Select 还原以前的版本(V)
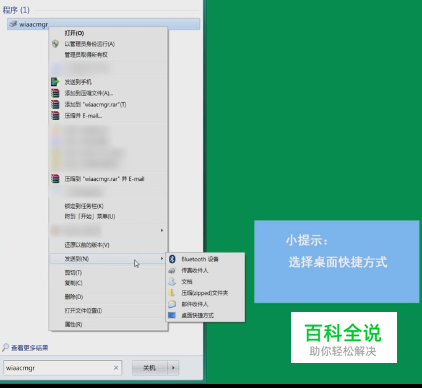 [x=87, y=245]
